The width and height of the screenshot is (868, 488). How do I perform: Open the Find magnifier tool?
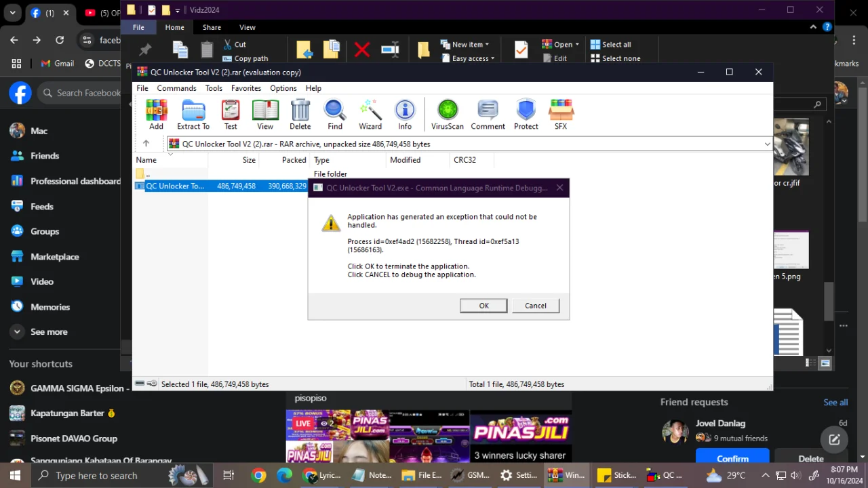(335, 115)
